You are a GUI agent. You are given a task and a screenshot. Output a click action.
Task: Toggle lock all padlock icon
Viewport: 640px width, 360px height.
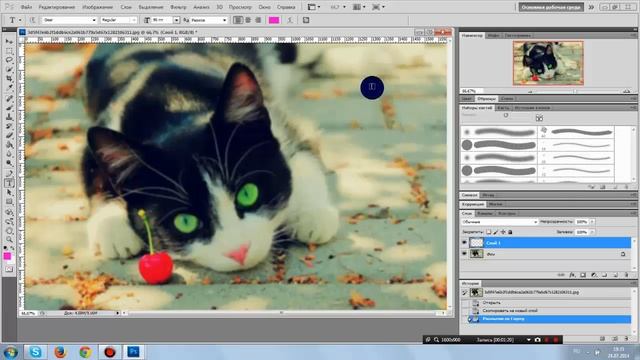[510, 232]
